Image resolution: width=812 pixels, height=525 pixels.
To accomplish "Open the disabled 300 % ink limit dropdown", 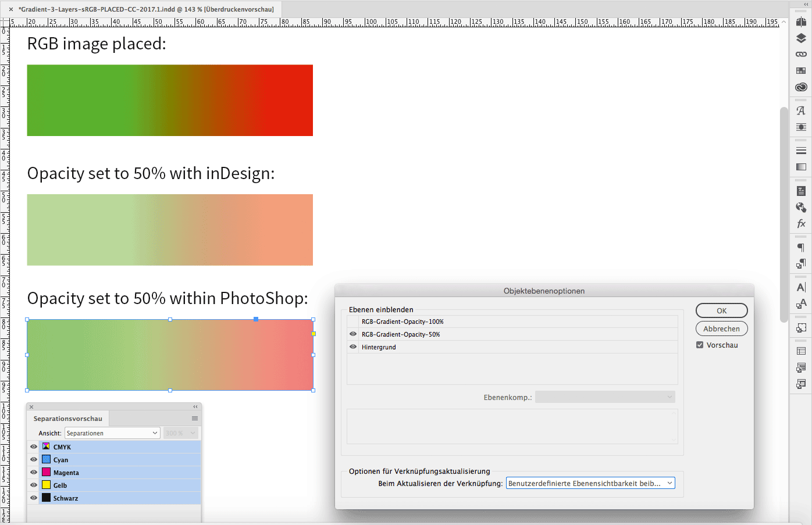I will (180, 433).
